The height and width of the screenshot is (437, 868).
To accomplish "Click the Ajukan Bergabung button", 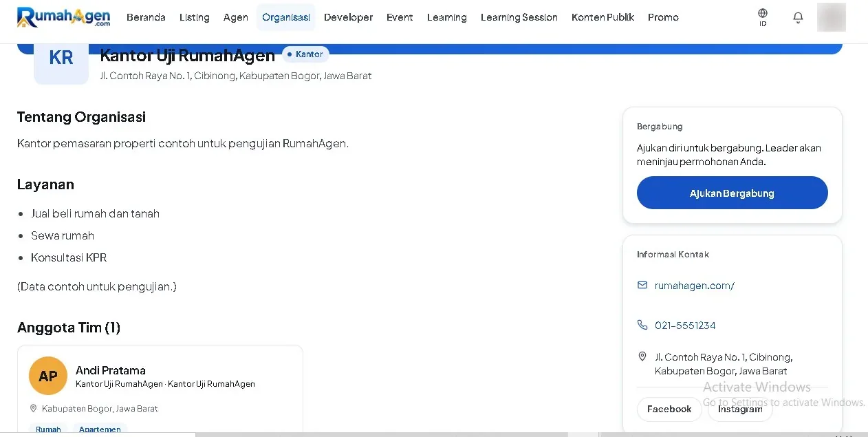I will tap(733, 193).
